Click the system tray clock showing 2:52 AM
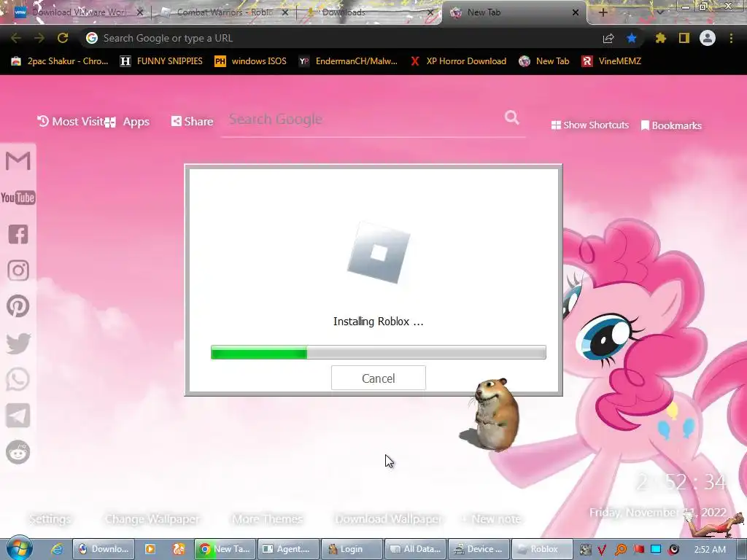747x560 pixels. coord(710,550)
